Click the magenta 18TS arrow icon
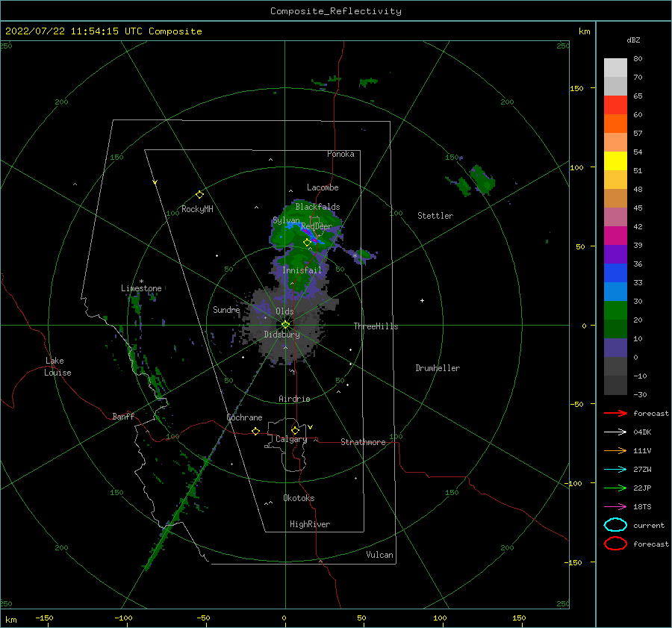This screenshot has height=628, width=672. point(615,507)
